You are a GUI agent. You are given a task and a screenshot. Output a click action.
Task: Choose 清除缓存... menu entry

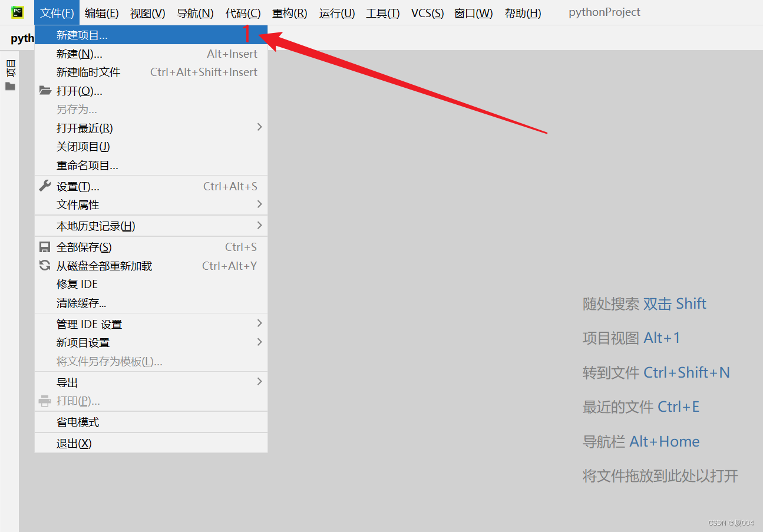(x=151, y=303)
